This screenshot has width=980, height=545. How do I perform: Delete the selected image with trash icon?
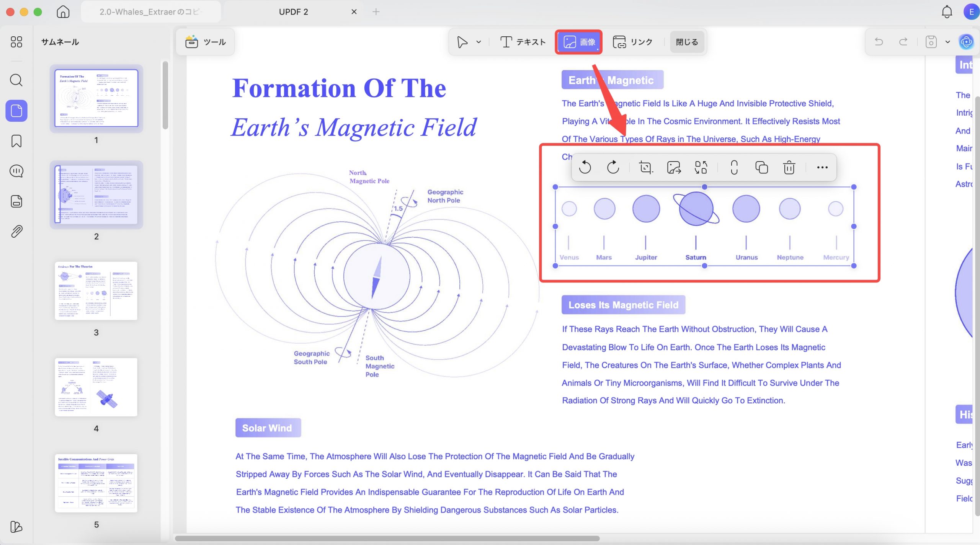[789, 167]
